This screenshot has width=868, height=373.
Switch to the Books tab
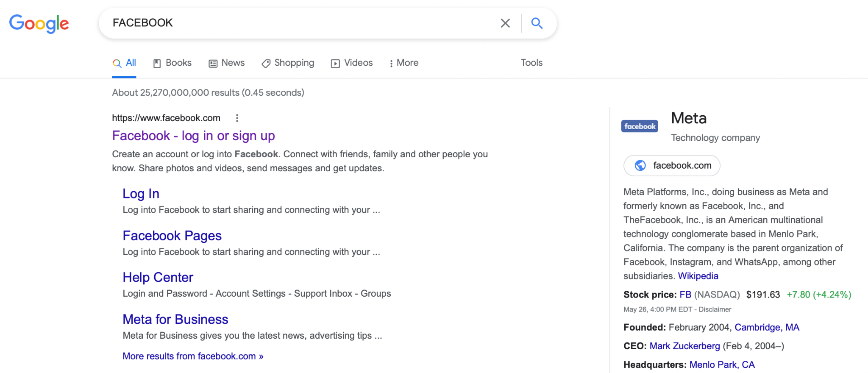point(172,63)
